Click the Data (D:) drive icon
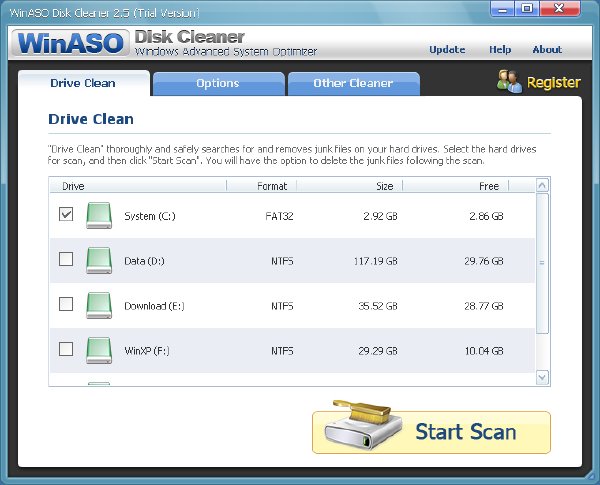Viewport: 600px width, 485px height. [x=99, y=260]
